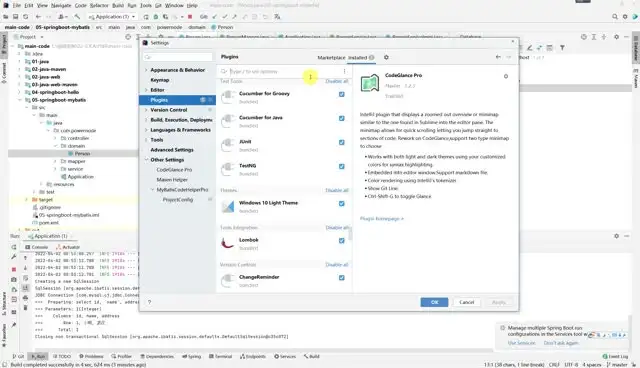Open the Navigate menu
The height and width of the screenshot is (368, 640).
[x=61, y=5]
